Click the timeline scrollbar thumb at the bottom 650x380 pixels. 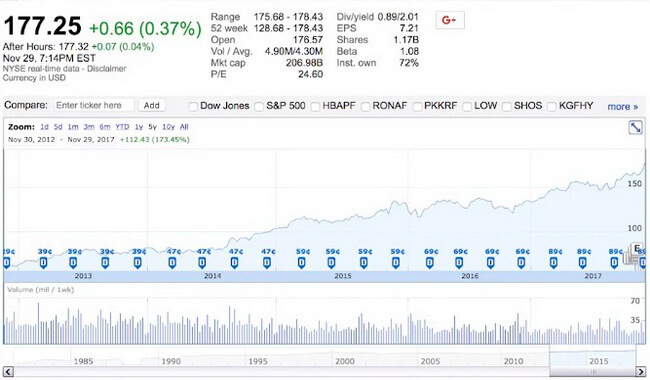point(592,371)
